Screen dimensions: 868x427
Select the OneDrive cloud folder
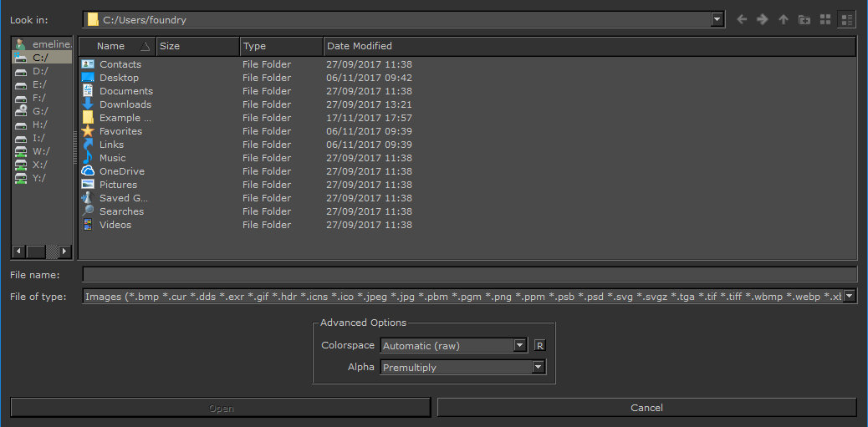[x=121, y=171]
